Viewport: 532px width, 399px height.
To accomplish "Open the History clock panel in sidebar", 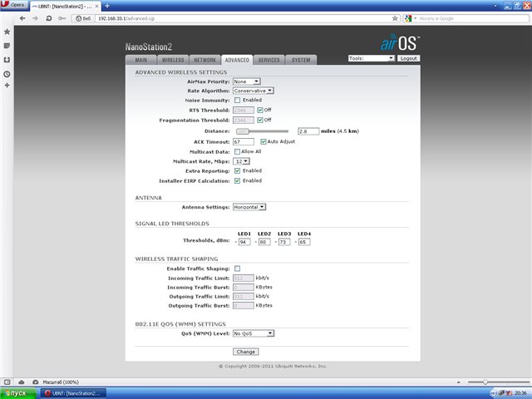I will [x=7, y=74].
